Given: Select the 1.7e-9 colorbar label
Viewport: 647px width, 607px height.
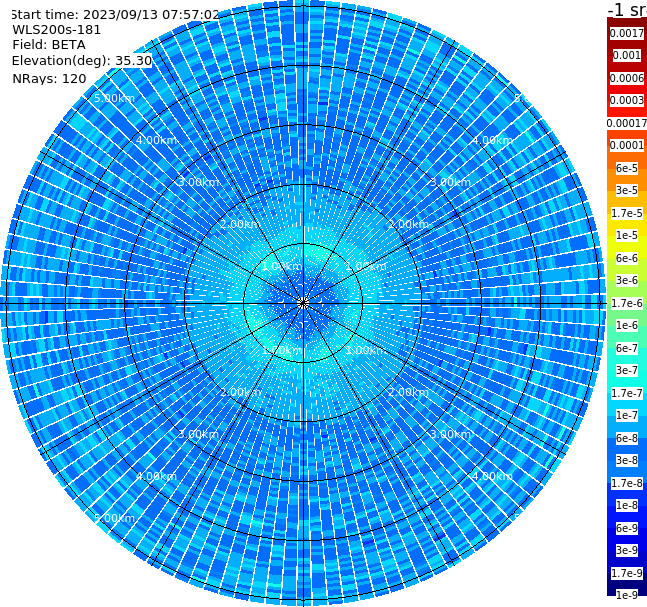Looking at the screenshot, I should point(627,573).
